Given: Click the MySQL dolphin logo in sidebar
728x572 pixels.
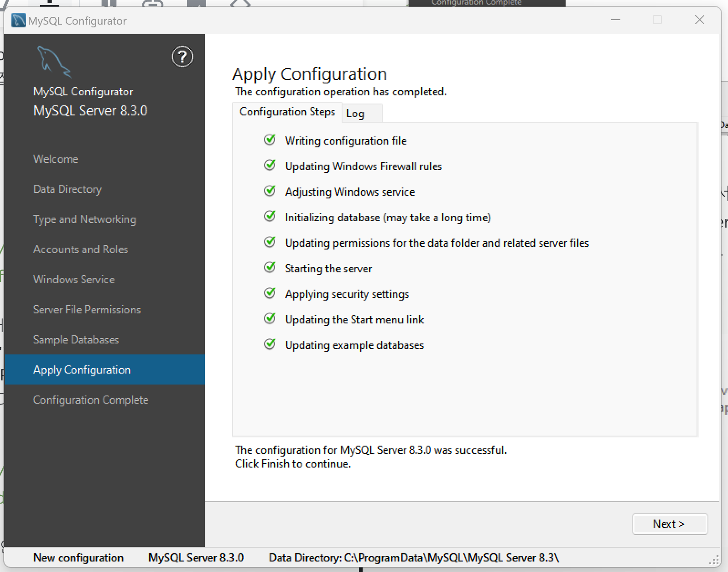Looking at the screenshot, I should (x=54, y=62).
